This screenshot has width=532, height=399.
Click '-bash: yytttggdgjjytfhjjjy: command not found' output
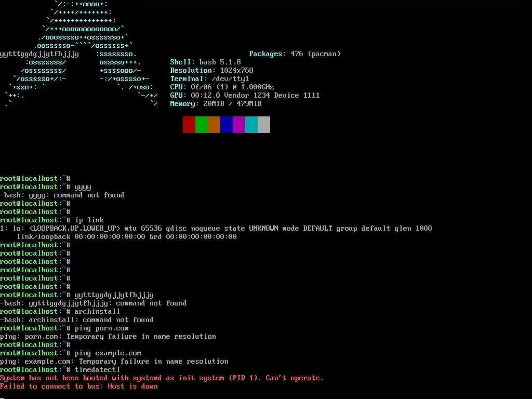94,303
